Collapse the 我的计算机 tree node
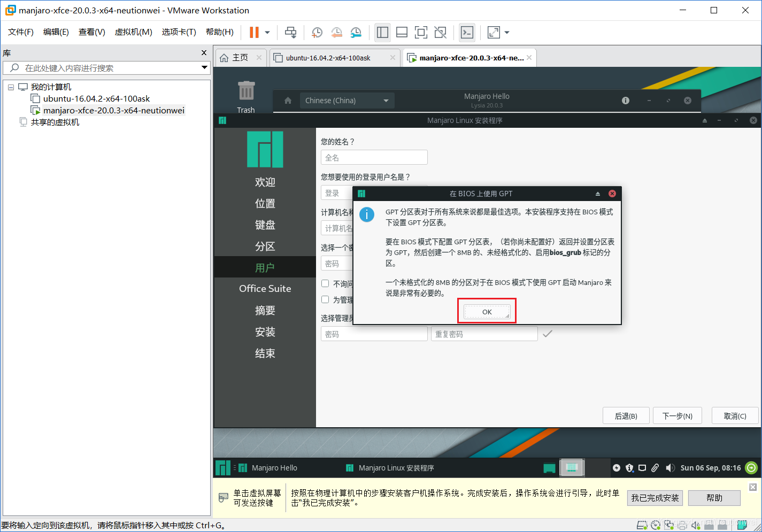The image size is (762, 532). point(11,87)
